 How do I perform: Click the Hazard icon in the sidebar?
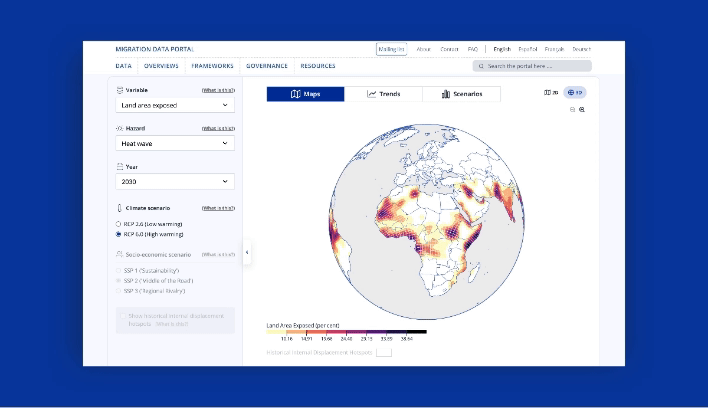pos(120,129)
